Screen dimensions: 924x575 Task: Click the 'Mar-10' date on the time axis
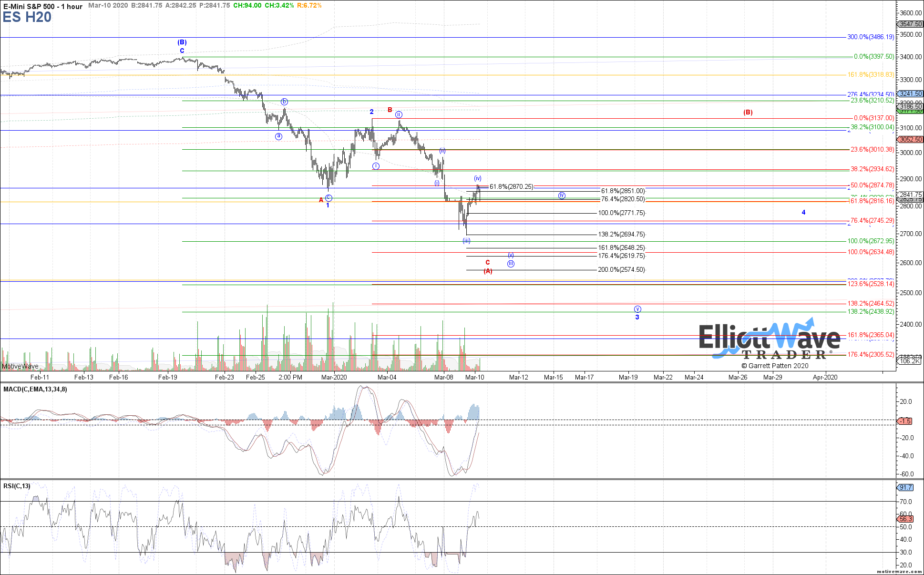[x=475, y=377]
